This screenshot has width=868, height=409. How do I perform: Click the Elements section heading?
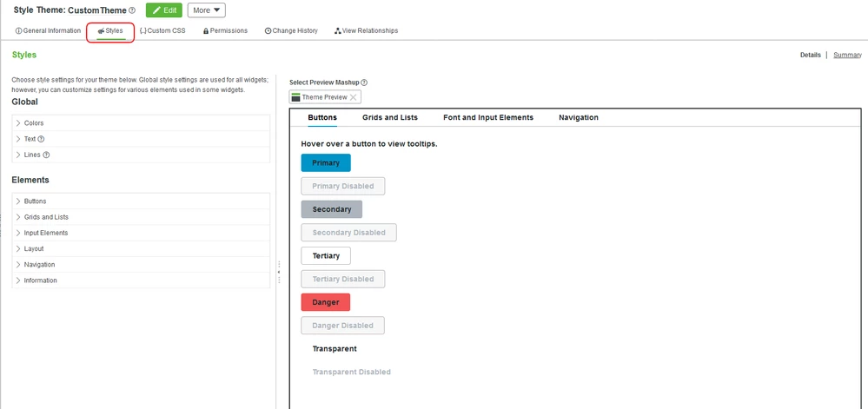click(30, 180)
